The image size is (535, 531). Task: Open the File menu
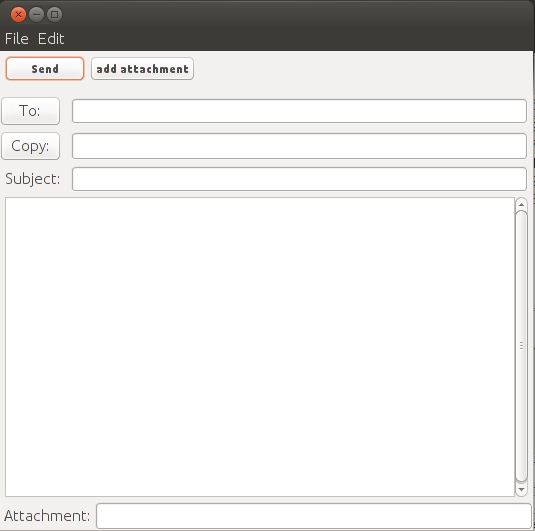pos(16,39)
